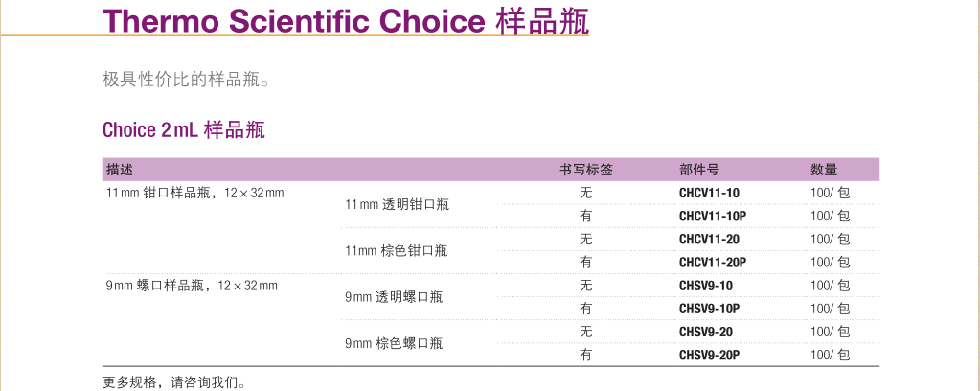Select part number CHSV9-20P

click(x=710, y=356)
